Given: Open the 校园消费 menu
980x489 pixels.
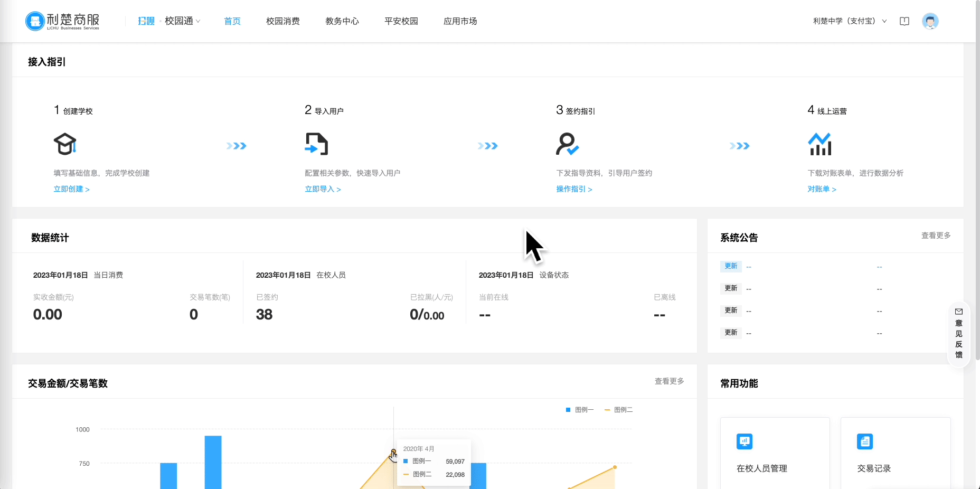Looking at the screenshot, I should (x=283, y=21).
